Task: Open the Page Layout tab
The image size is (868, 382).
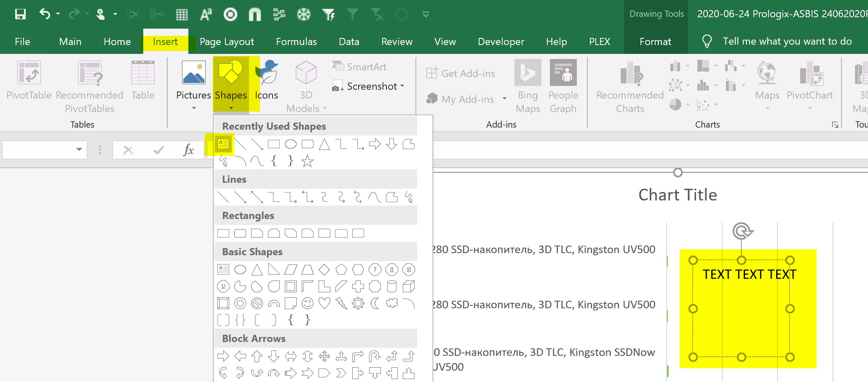Action: tap(227, 42)
